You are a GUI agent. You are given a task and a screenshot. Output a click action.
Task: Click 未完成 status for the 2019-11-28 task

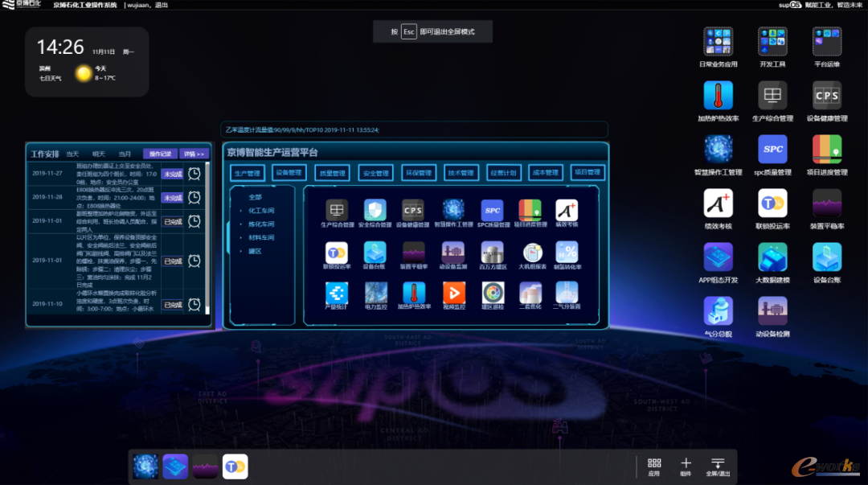[173, 198]
